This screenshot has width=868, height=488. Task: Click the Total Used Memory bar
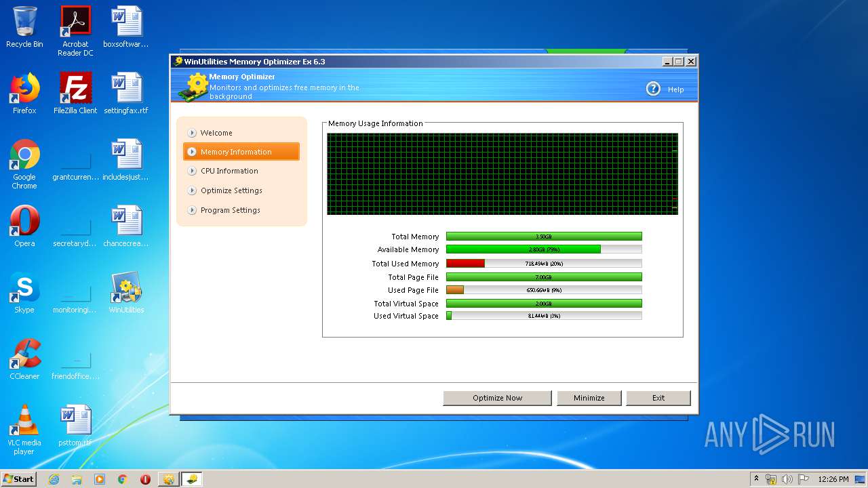(x=544, y=264)
